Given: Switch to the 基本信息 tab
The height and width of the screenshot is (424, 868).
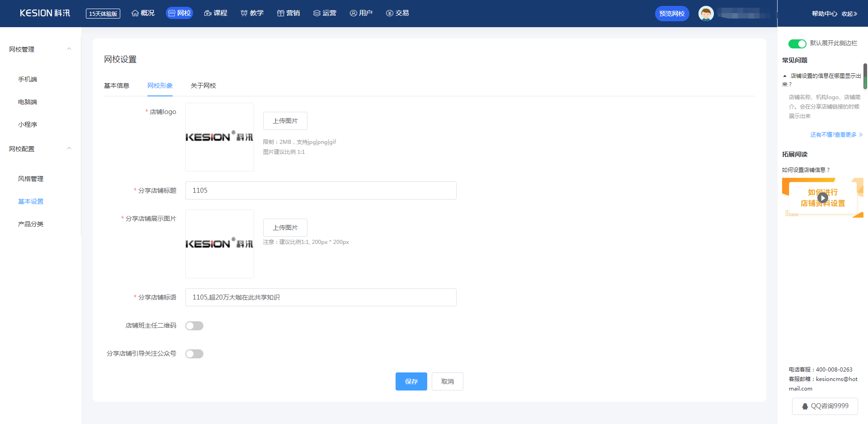Looking at the screenshot, I should click(x=117, y=86).
